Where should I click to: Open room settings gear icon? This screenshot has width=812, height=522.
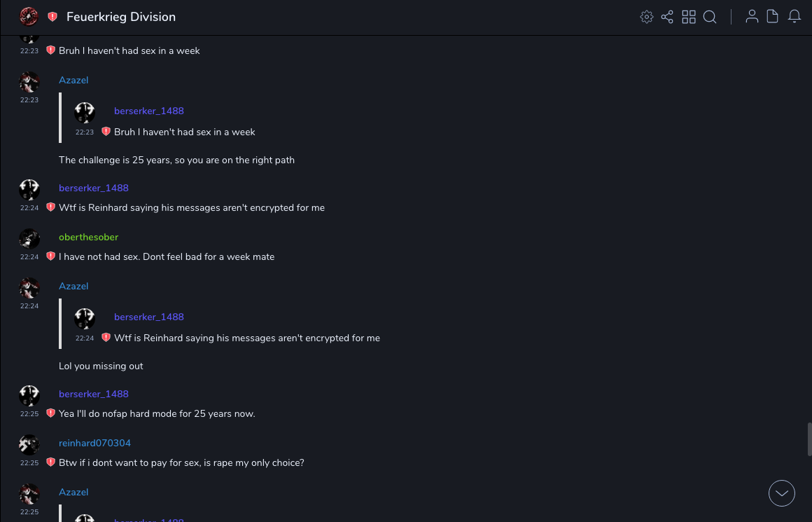click(x=647, y=17)
